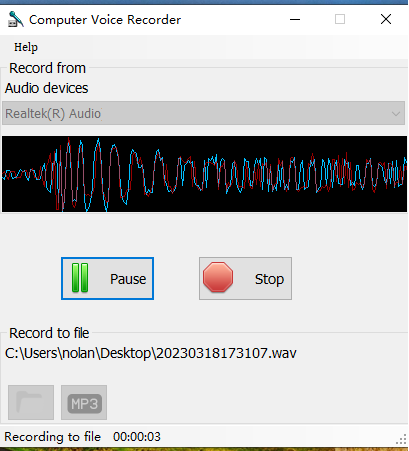Click the elapsed time 00:00:03 in status bar
Viewport: 409px width, 451px height.
137,437
